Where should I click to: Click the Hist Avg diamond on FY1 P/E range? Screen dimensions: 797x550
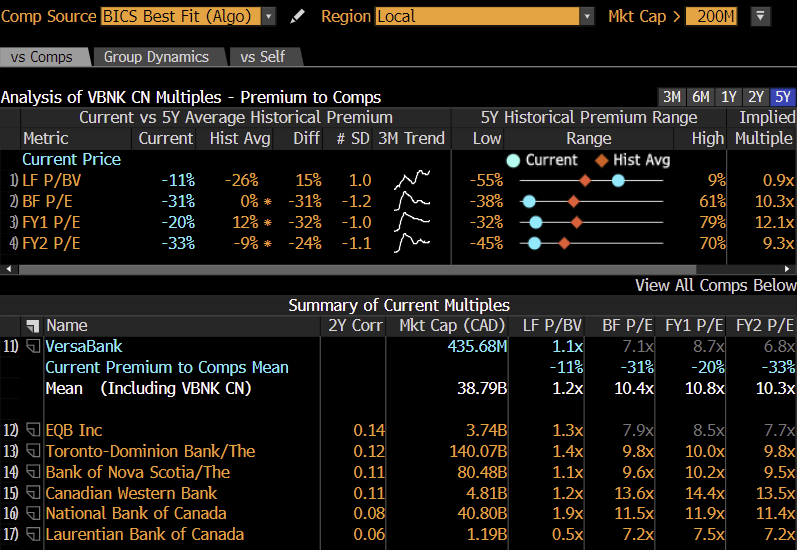576,222
